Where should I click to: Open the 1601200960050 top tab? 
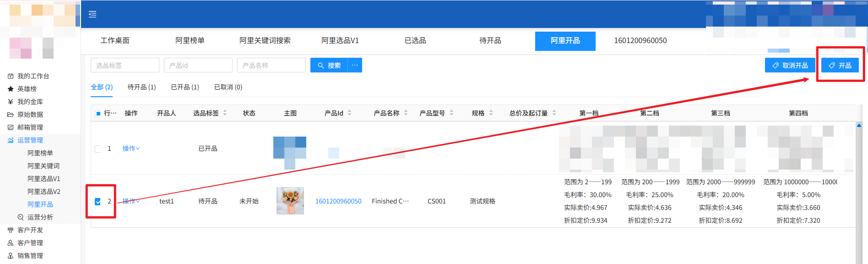coord(640,41)
